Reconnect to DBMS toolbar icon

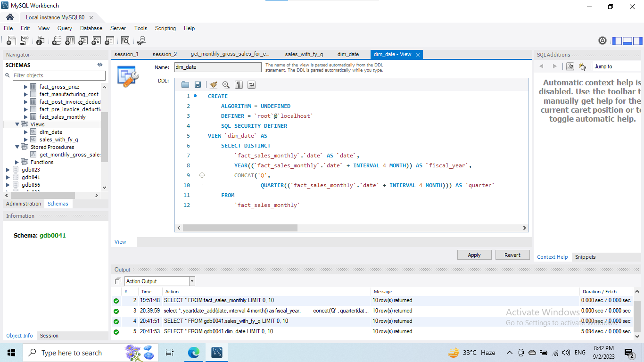140,41
